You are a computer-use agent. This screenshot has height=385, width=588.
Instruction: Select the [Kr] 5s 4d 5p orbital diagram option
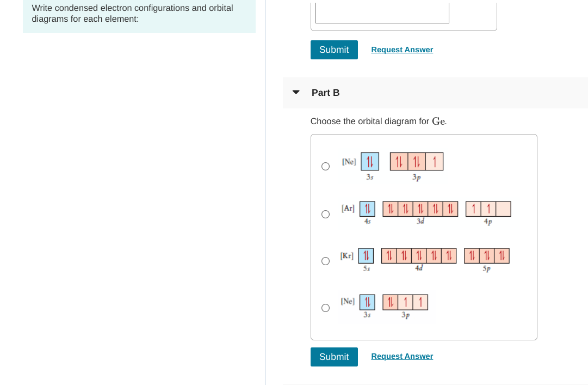coord(325,261)
